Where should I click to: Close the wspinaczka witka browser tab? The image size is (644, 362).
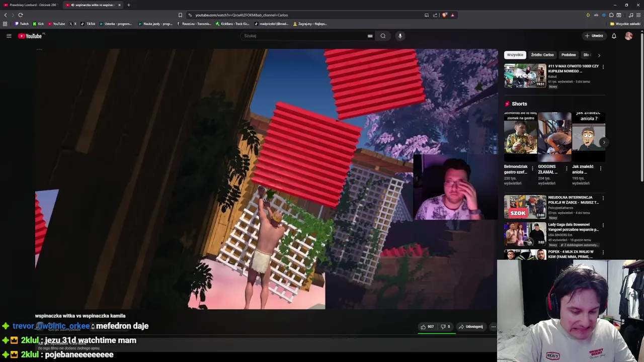pyautogui.click(x=119, y=5)
